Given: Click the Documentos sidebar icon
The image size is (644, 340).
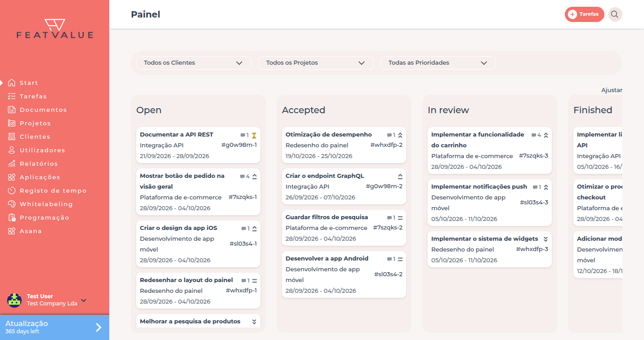Looking at the screenshot, I should [x=12, y=110].
